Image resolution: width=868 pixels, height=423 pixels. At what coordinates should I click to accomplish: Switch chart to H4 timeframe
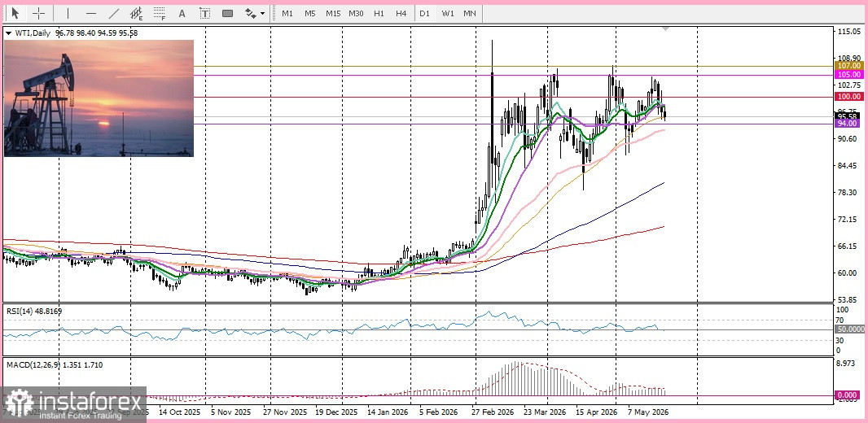pos(401,13)
